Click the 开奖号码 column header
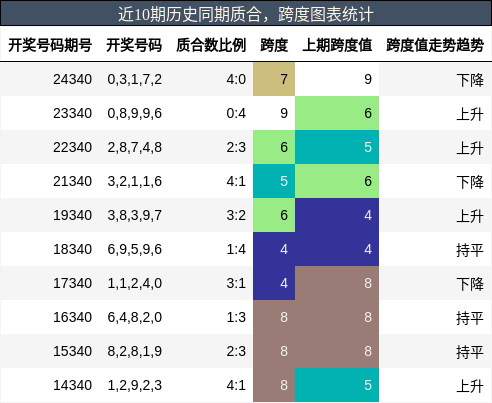Image resolution: width=492 pixels, height=403 pixels. click(134, 45)
